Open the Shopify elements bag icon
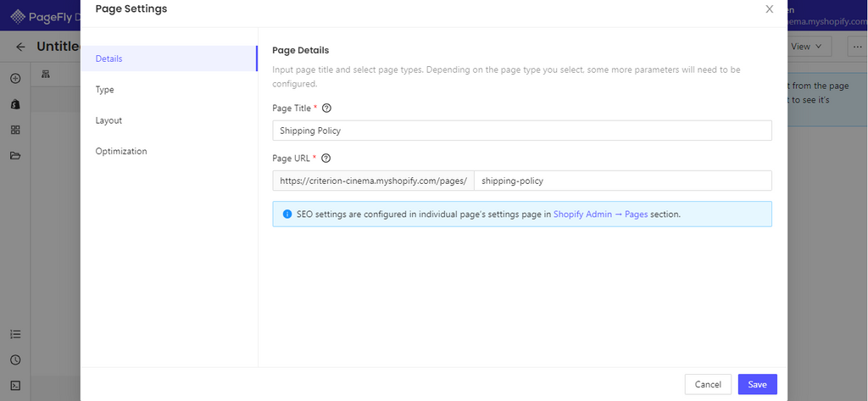The image size is (868, 401). 15,104
